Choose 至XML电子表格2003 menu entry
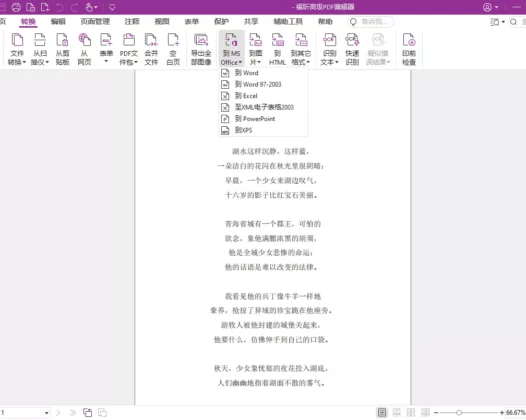The width and height of the screenshot is (526, 420). tap(264, 107)
